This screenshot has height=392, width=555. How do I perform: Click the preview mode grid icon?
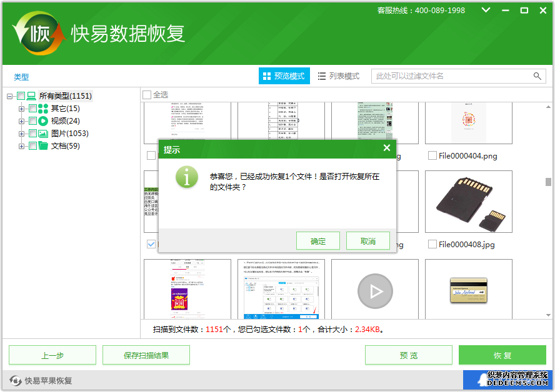(x=266, y=76)
